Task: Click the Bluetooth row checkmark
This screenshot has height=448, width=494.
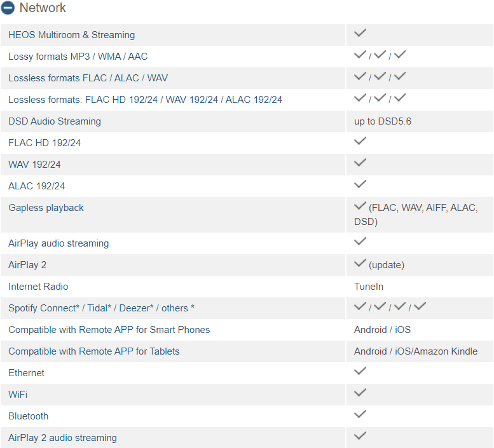Action: click(360, 414)
